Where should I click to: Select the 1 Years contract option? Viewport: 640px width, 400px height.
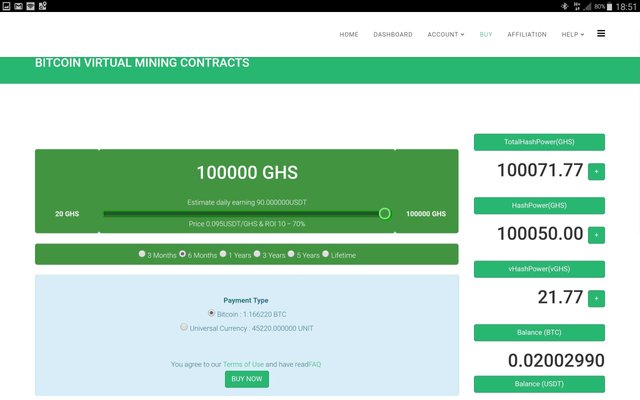pos(223,254)
